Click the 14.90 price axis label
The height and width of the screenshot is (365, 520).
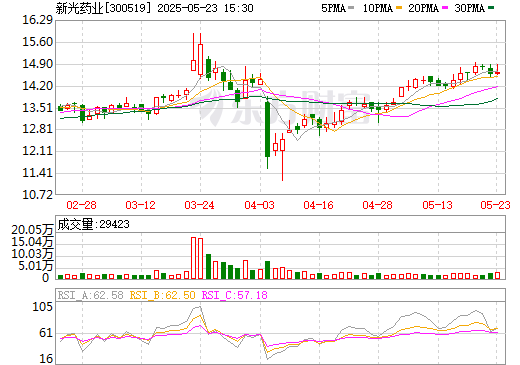click(x=37, y=64)
